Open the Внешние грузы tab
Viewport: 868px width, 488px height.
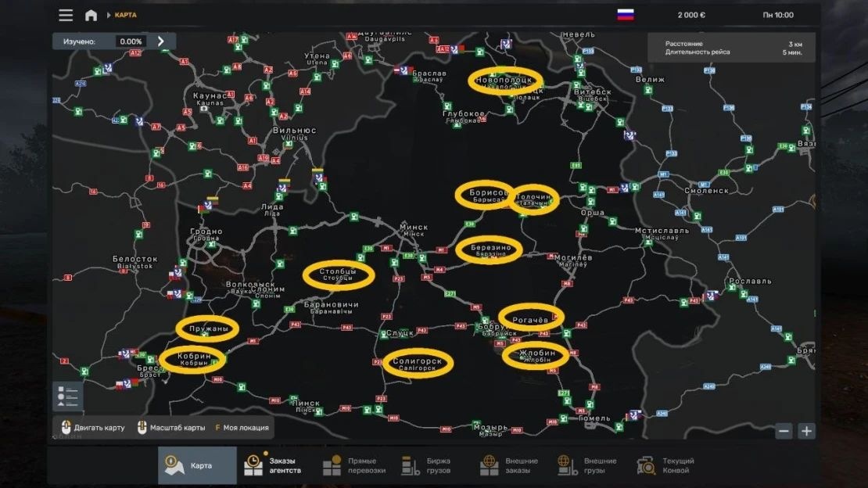[x=586, y=465]
